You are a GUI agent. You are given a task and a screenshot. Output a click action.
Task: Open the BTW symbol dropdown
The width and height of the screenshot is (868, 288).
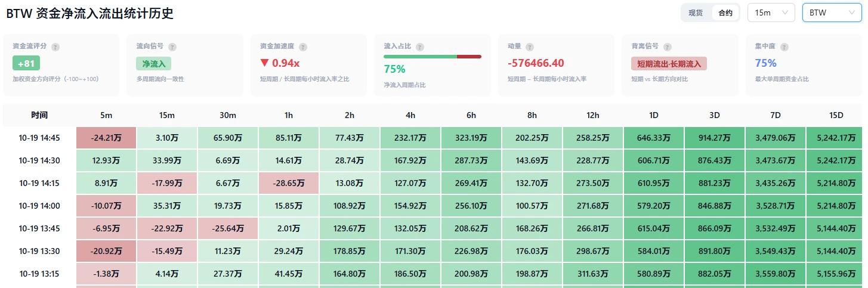pos(832,13)
